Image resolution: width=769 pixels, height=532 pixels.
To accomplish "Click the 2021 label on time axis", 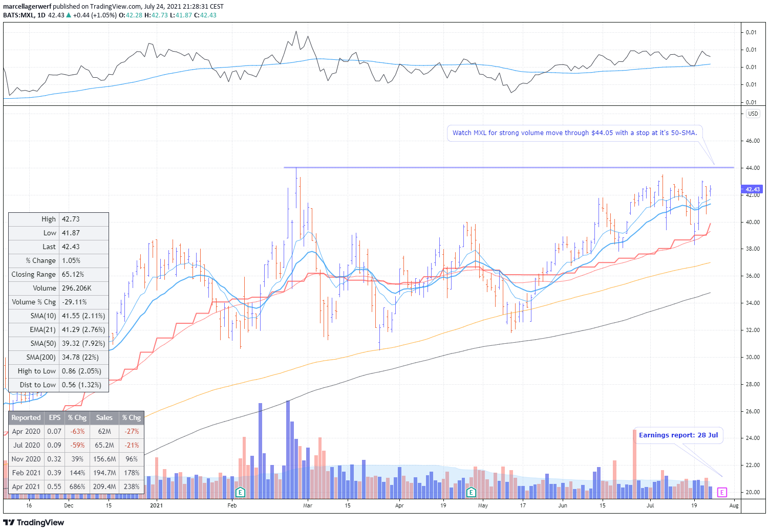I will coord(156,505).
